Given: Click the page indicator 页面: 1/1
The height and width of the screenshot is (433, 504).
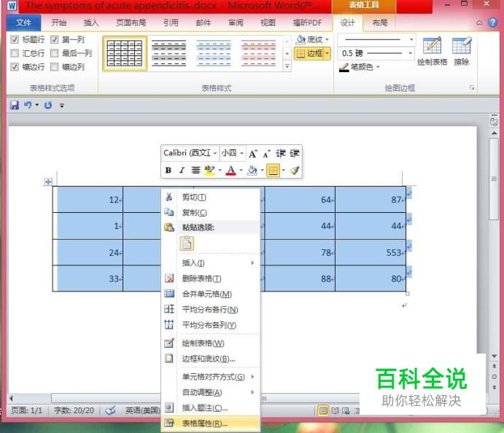Looking at the screenshot, I should (x=27, y=410).
